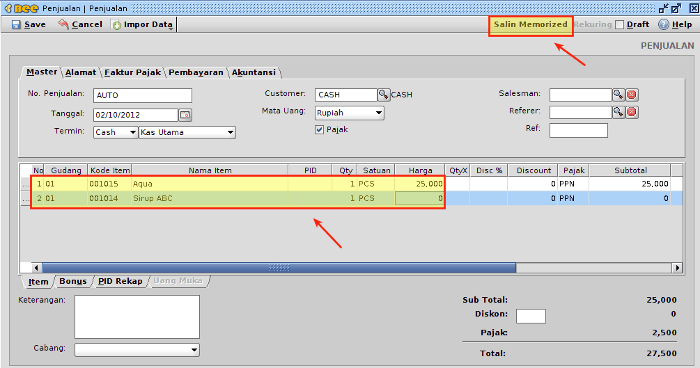This screenshot has height=368, width=700.
Task: Cancel the sales transaction
Action: coord(80,25)
